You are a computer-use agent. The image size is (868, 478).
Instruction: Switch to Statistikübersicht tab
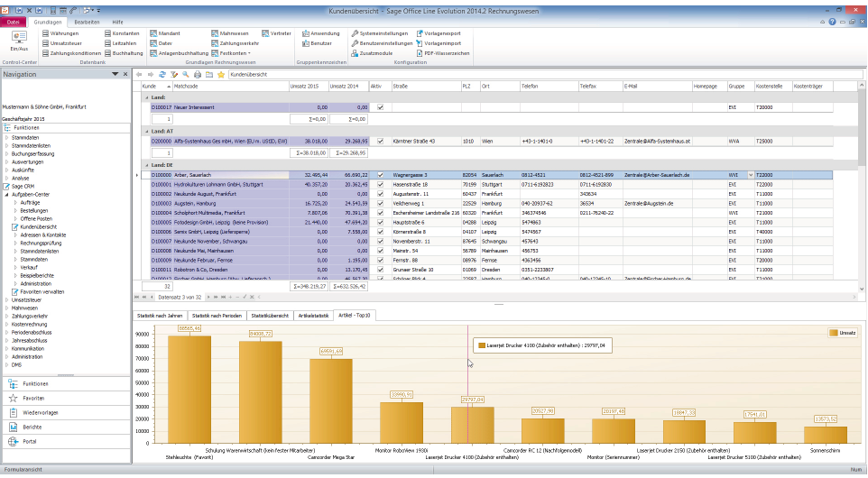click(270, 316)
